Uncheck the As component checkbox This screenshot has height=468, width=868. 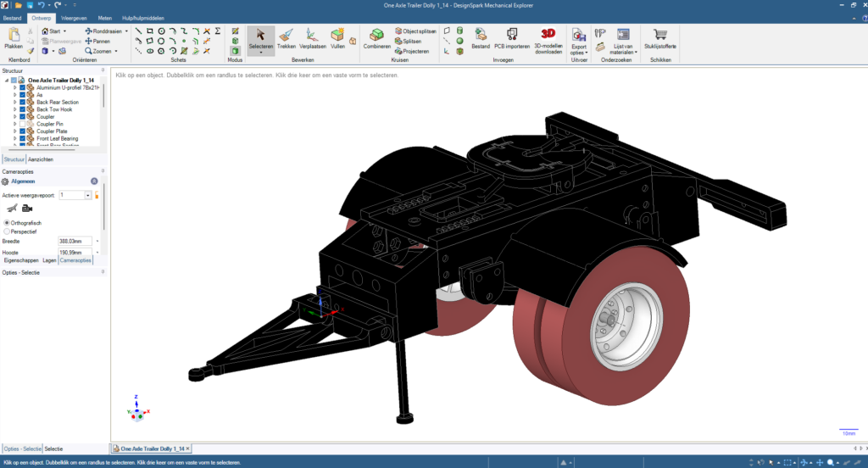tap(23, 95)
